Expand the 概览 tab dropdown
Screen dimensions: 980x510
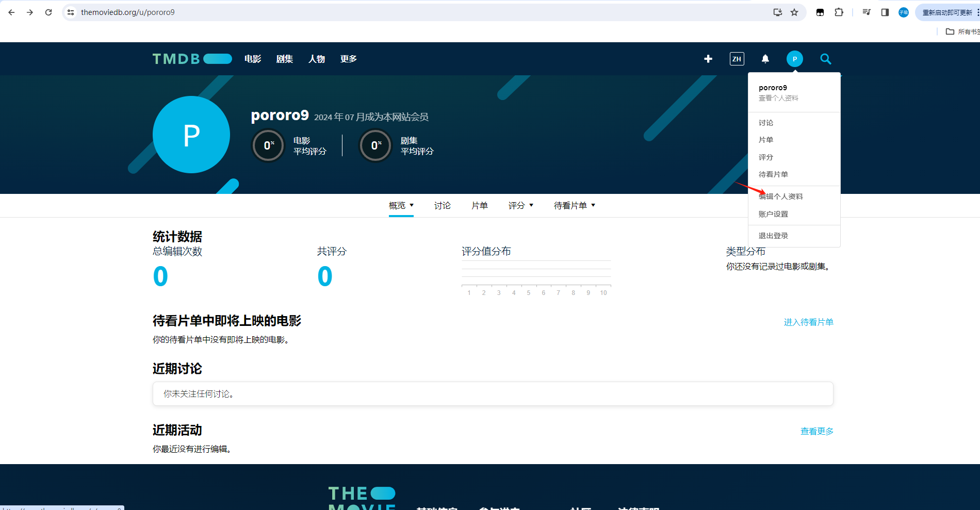coord(401,205)
